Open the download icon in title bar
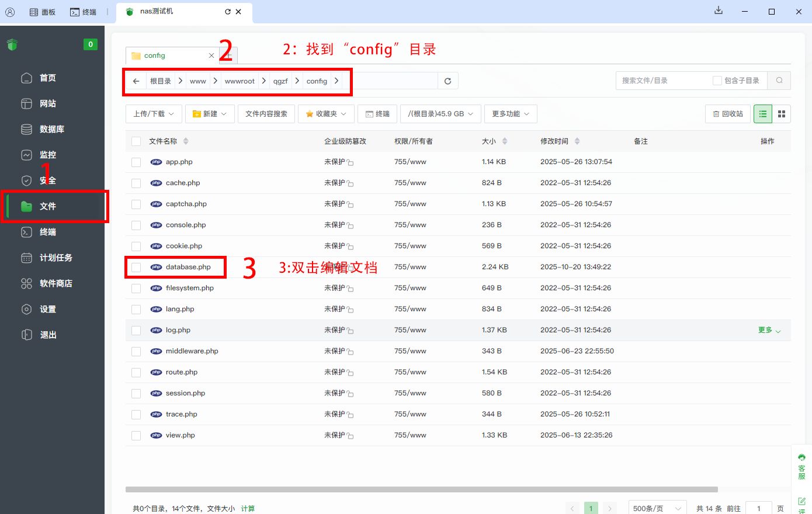 (719, 11)
